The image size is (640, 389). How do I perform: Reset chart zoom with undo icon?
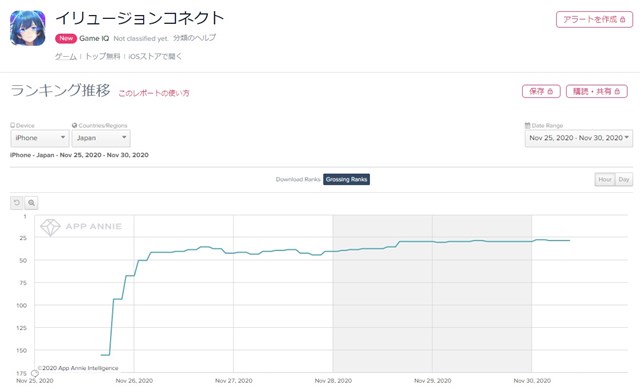click(17, 203)
